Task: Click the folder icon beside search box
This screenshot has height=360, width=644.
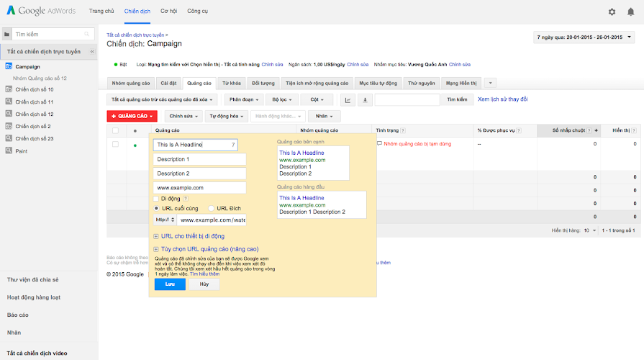Action: pyautogui.click(x=6, y=34)
